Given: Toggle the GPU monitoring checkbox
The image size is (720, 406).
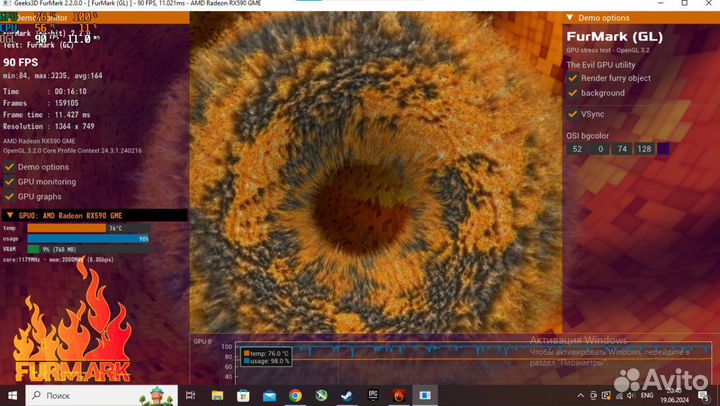Looking at the screenshot, I should click(x=9, y=181).
